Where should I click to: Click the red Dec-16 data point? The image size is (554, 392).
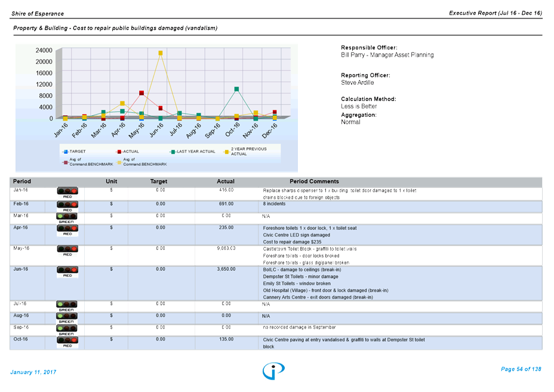pos(275,112)
